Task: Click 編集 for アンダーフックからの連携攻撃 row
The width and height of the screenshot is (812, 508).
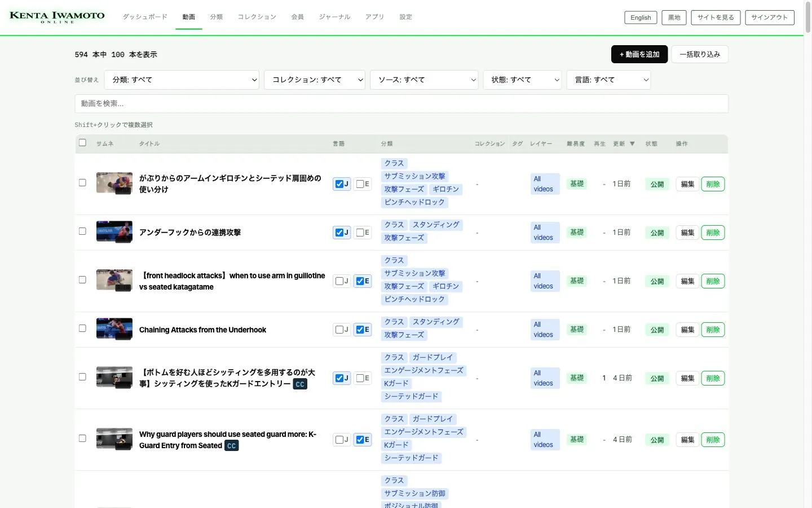Action: click(x=687, y=233)
